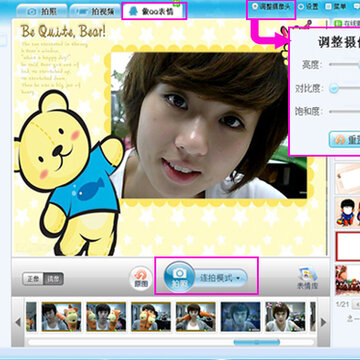Open 设置 settings in top bar
Screen dimensions: 360x360
coord(308,7)
